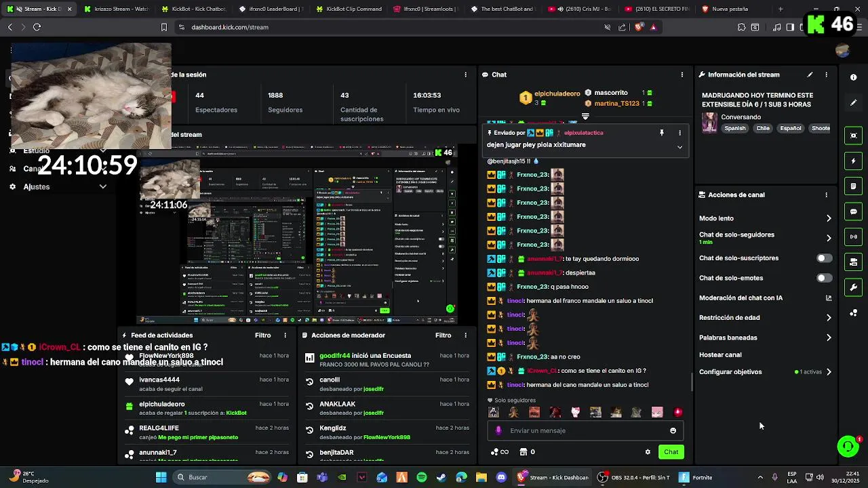Viewport: 868px width, 488px height.
Task: Click the lightning bolt icon in right sidebar
Action: [854, 161]
